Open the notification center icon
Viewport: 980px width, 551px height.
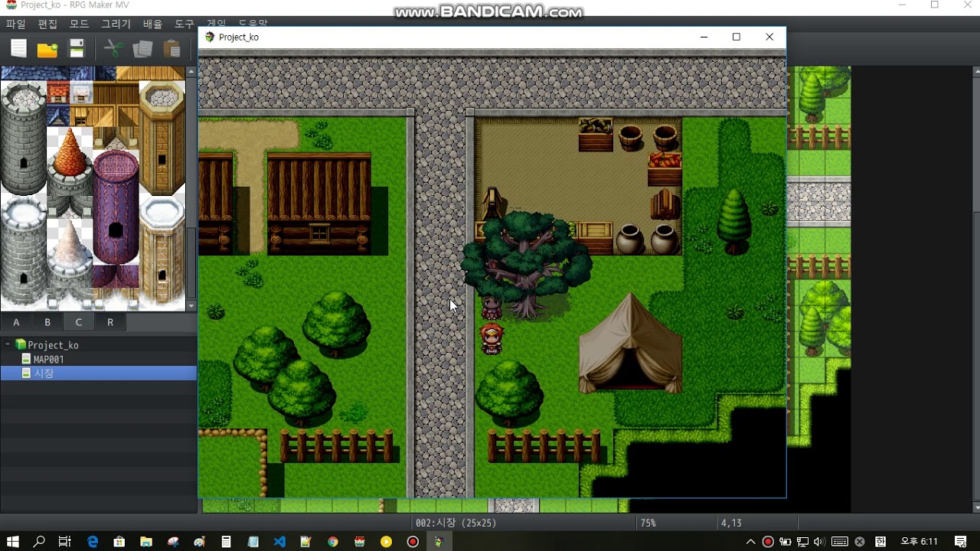[x=961, y=542]
